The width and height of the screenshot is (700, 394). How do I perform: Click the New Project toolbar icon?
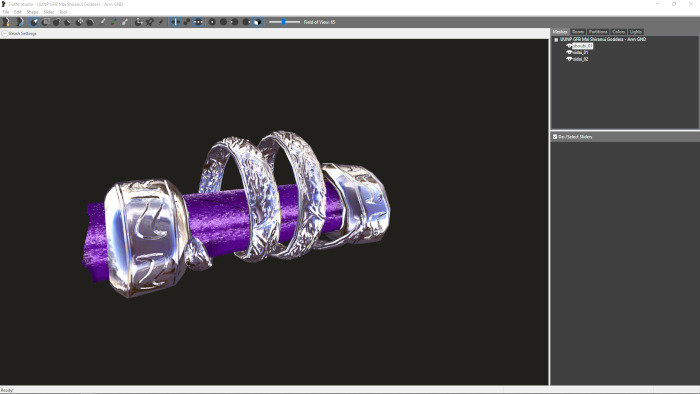[6, 22]
